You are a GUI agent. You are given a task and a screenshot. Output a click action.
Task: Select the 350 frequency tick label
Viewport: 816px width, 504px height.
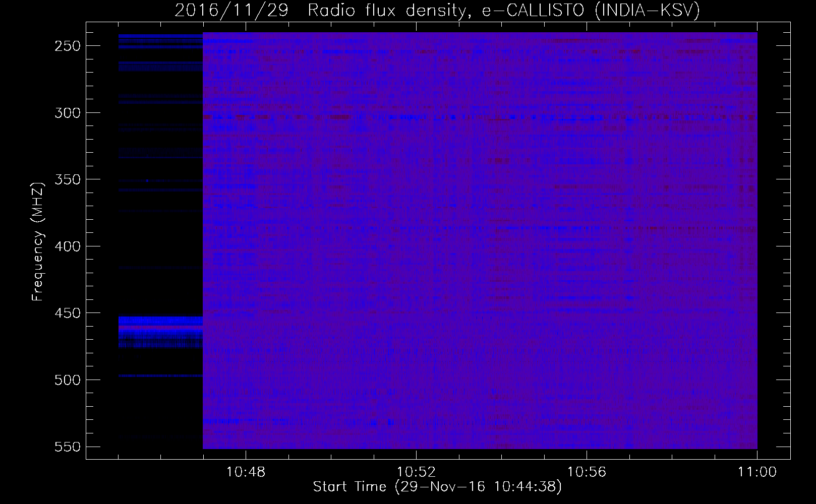(67, 179)
